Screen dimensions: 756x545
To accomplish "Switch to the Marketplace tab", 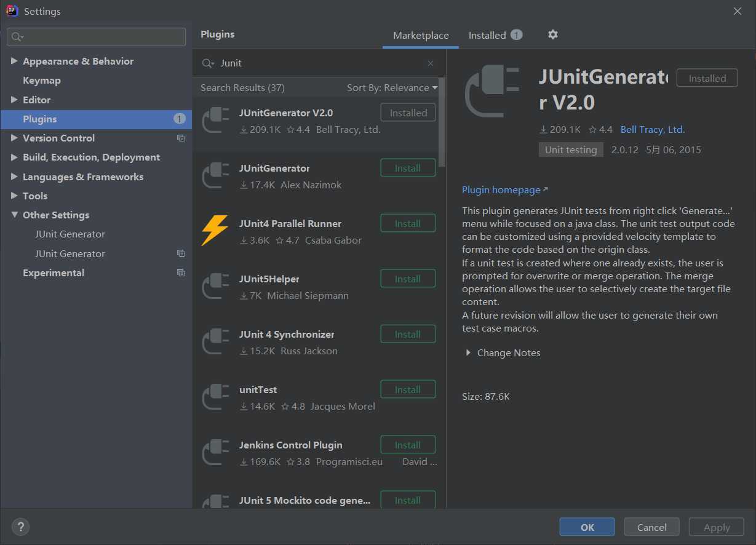I will (x=421, y=36).
